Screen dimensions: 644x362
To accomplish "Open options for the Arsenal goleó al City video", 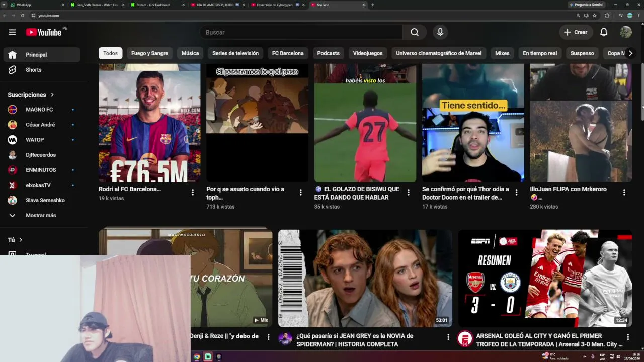I will point(627,337).
